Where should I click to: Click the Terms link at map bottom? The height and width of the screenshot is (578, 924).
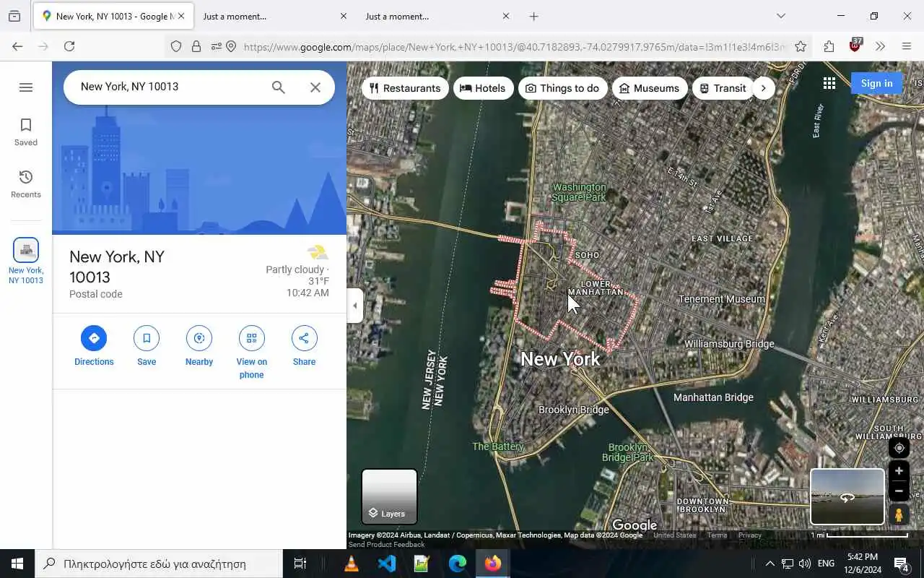717,535
